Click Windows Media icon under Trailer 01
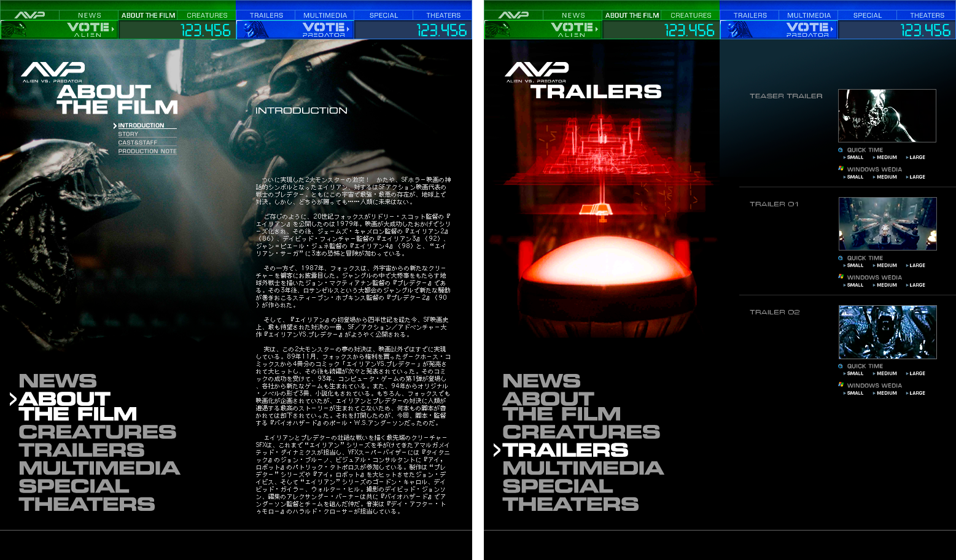 coord(841,276)
